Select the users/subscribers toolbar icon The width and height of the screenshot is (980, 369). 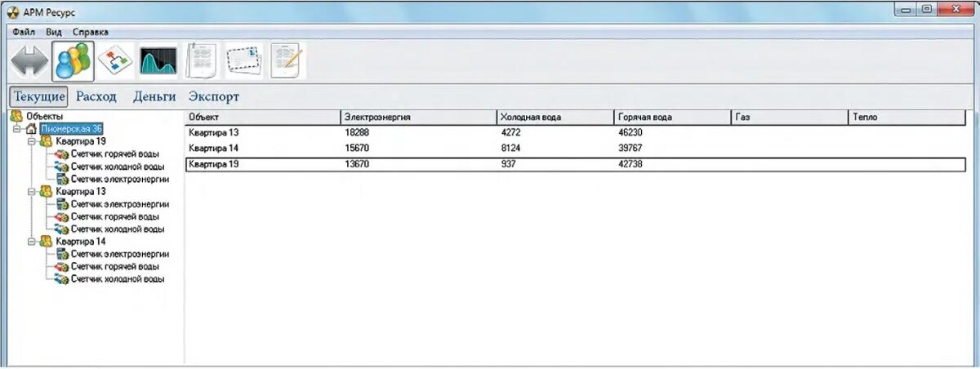coord(73,62)
